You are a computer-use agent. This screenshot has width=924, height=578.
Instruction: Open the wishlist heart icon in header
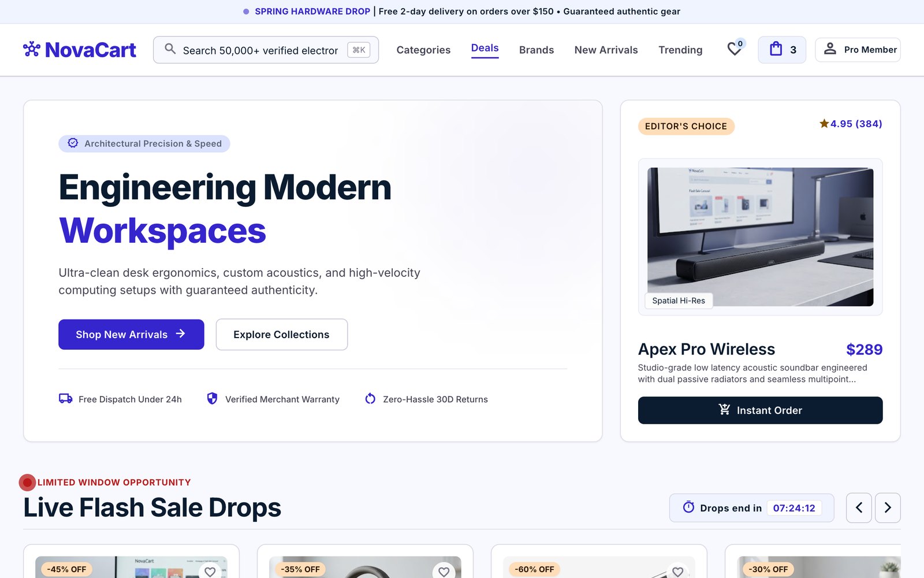pyautogui.click(x=735, y=49)
